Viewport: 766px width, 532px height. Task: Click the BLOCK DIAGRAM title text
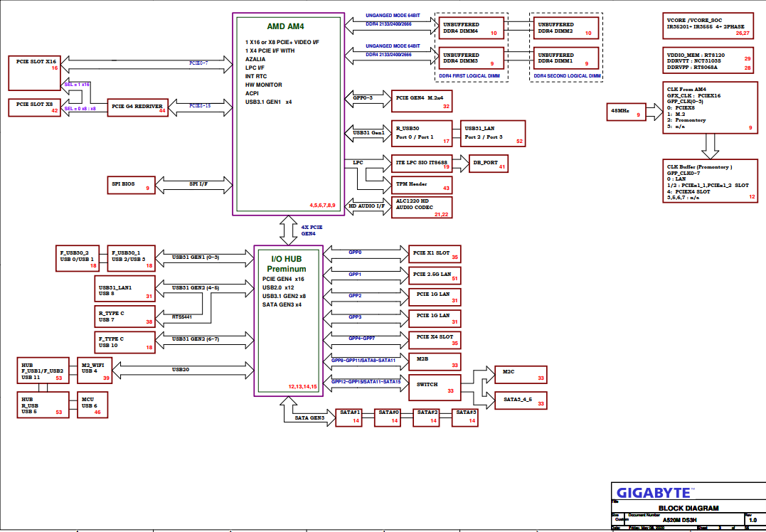coord(688,508)
